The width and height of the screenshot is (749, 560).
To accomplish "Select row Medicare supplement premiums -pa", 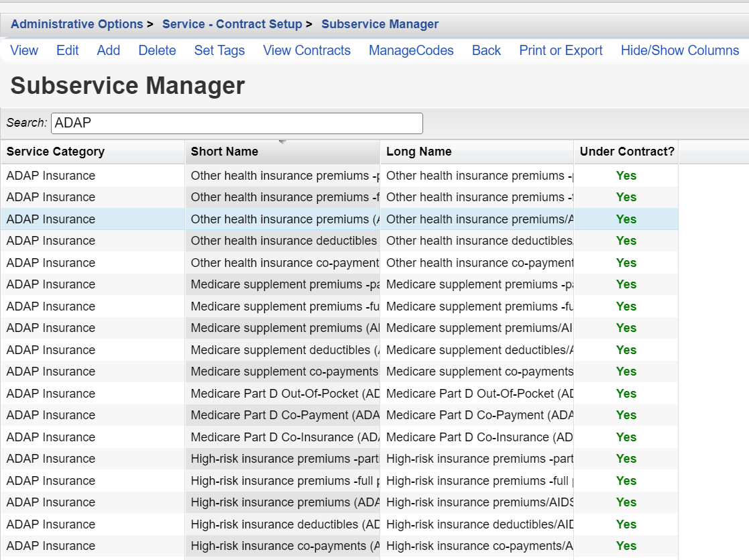I will [x=339, y=284].
